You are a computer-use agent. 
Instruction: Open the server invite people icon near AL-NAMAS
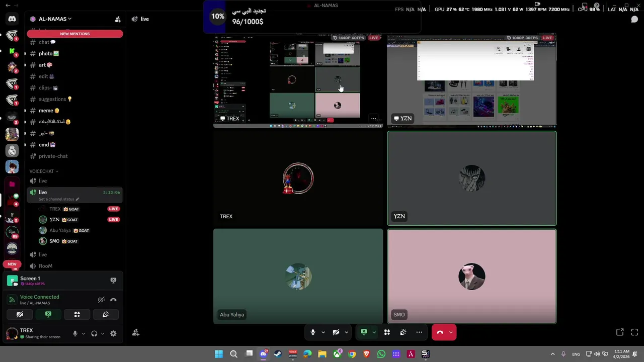(118, 19)
